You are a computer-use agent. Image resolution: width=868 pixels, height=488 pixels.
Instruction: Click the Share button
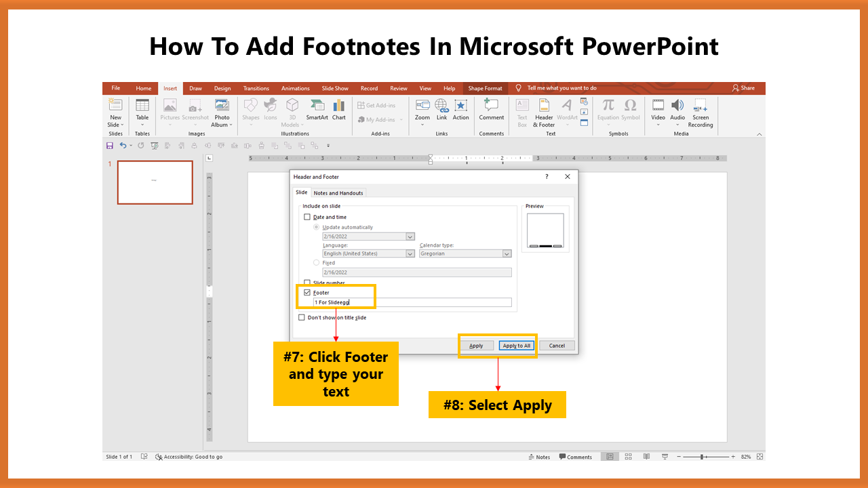coord(744,88)
